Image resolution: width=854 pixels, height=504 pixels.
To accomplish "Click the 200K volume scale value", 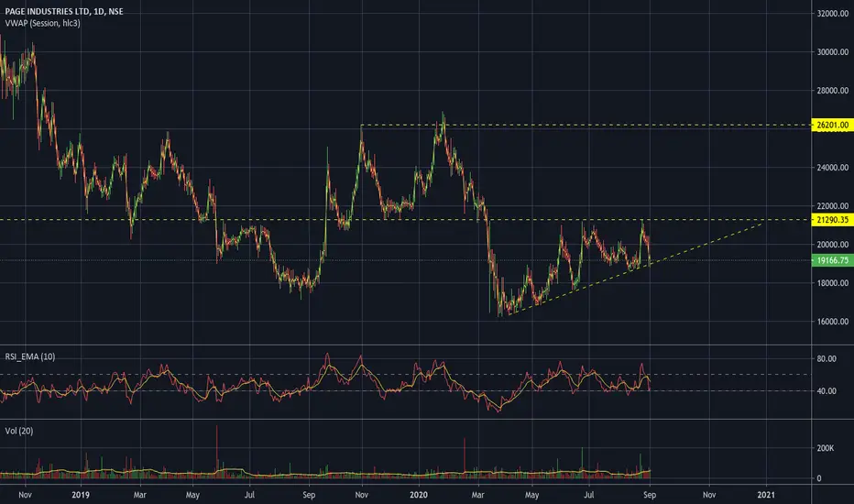I will tap(825, 448).
